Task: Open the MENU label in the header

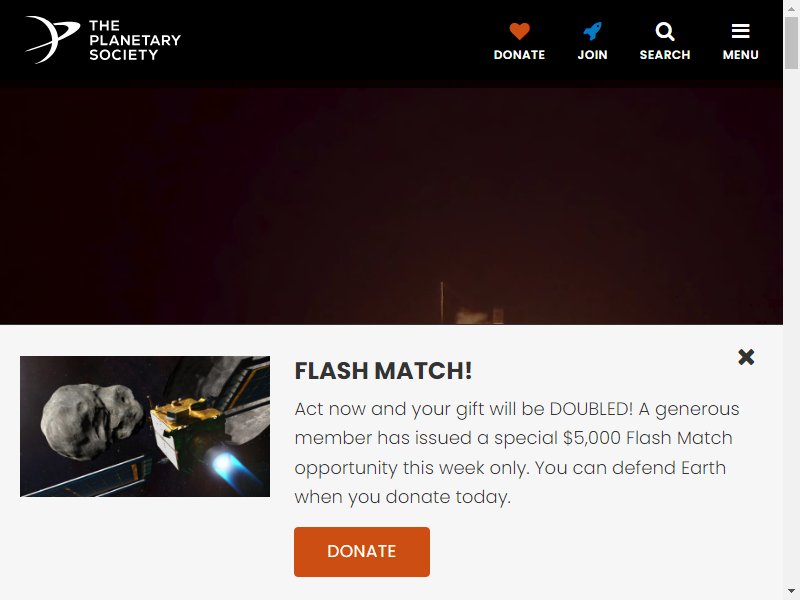Action: tap(740, 55)
